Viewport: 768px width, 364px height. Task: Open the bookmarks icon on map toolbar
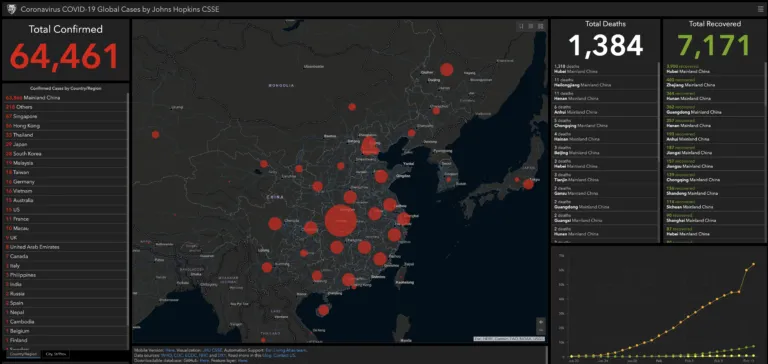(x=521, y=26)
